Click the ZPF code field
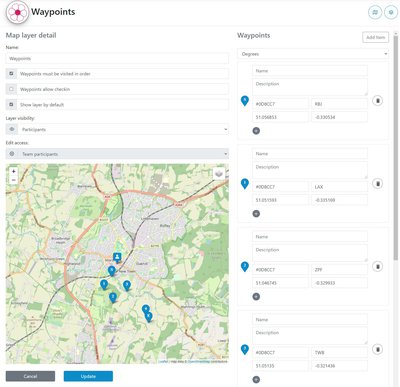The height and width of the screenshot is (387, 400). point(339,270)
